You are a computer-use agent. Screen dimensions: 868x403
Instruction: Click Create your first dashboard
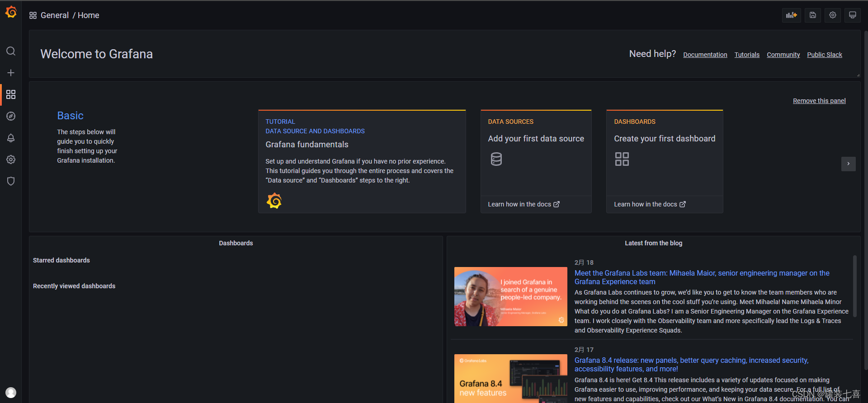click(665, 139)
